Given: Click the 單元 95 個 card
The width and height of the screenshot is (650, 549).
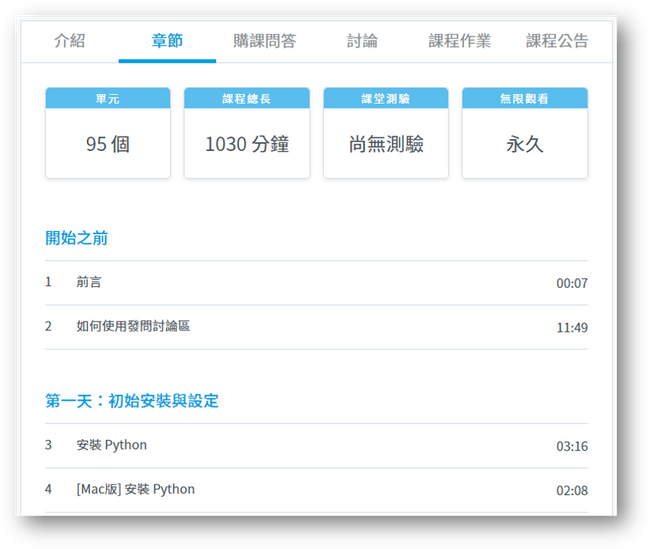Looking at the screenshot, I should click(108, 133).
